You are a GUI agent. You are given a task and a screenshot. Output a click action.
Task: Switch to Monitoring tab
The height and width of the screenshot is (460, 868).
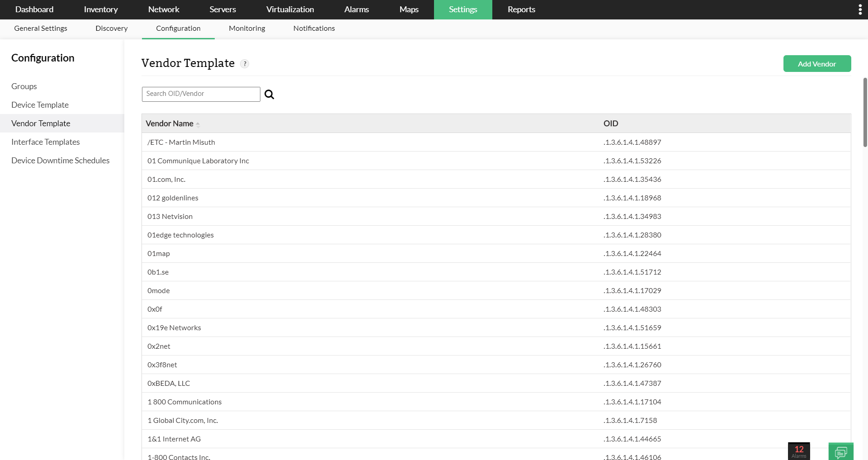pos(247,28)
